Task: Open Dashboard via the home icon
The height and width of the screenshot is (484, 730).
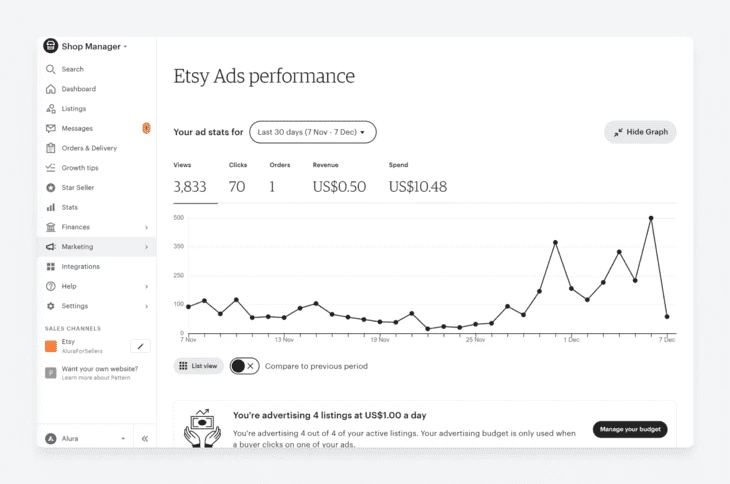Action: (50, 89)
